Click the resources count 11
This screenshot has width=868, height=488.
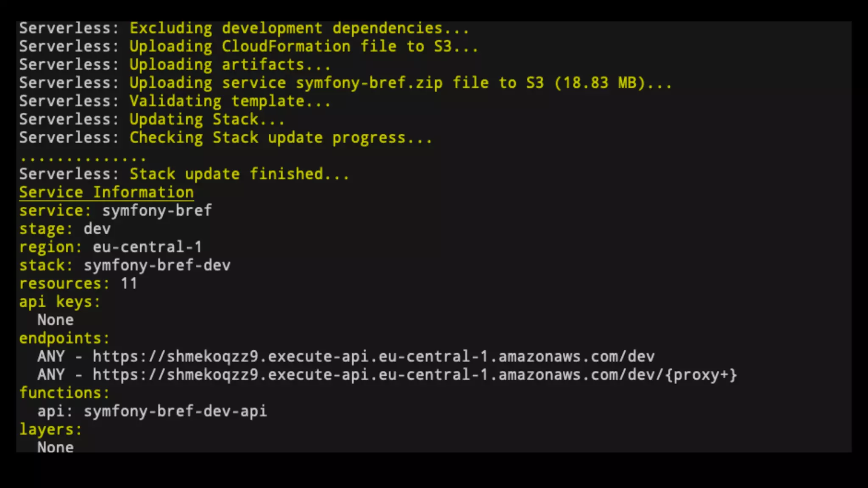(129, 283)
